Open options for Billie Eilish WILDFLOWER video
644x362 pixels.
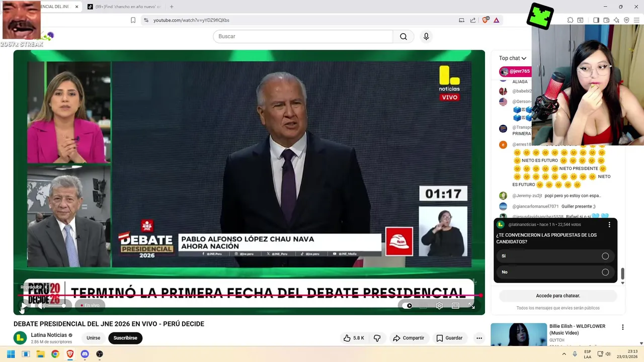(x=623, y=327)
